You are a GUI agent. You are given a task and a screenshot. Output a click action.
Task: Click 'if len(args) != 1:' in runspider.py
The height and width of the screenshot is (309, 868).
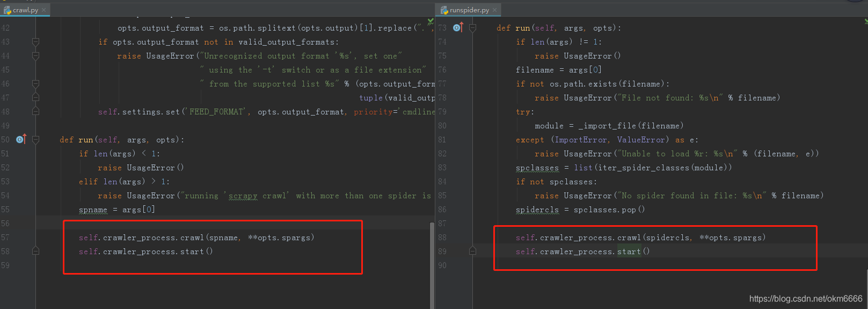tap(559, 42)
